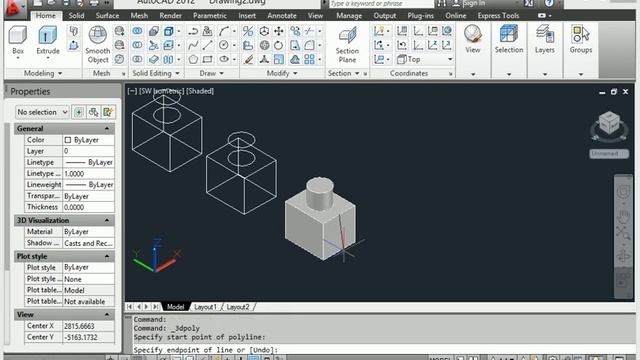Switch to the Solid ribbon tab

(x=76, y=16)
